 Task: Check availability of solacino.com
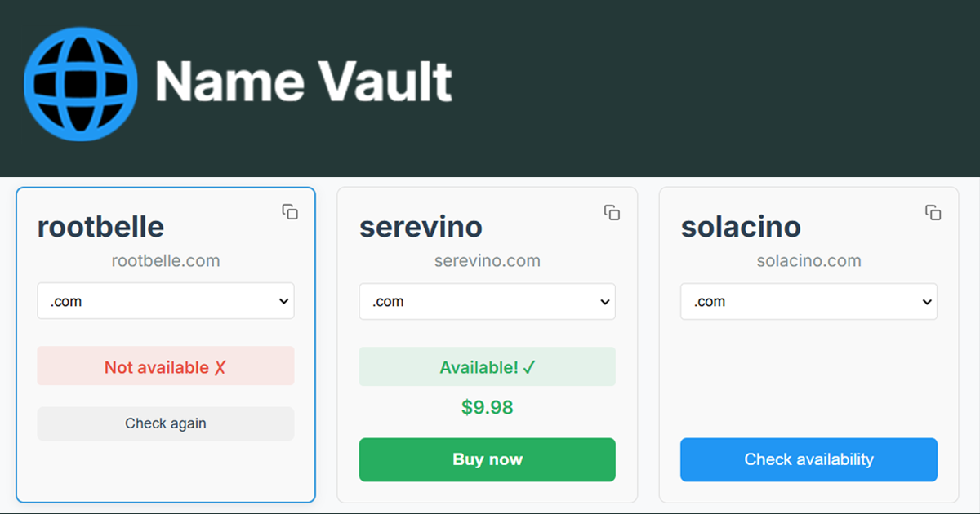click(808, 459)
